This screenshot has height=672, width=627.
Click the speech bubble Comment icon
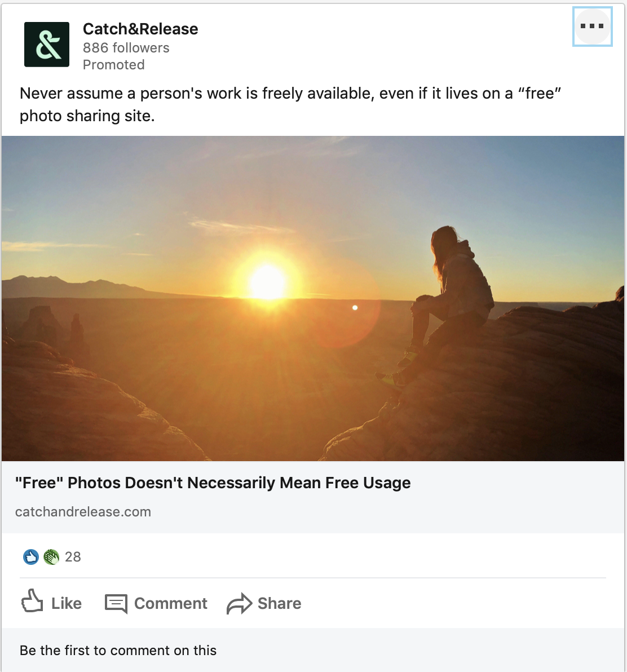tap(116, 603)
